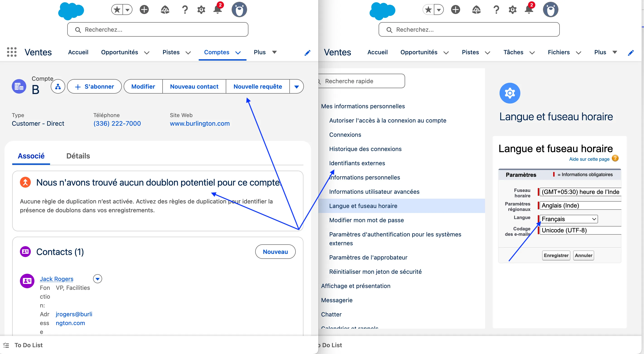
Task: Click edit navigation pencil in right window
Action: tap(630, 53)
